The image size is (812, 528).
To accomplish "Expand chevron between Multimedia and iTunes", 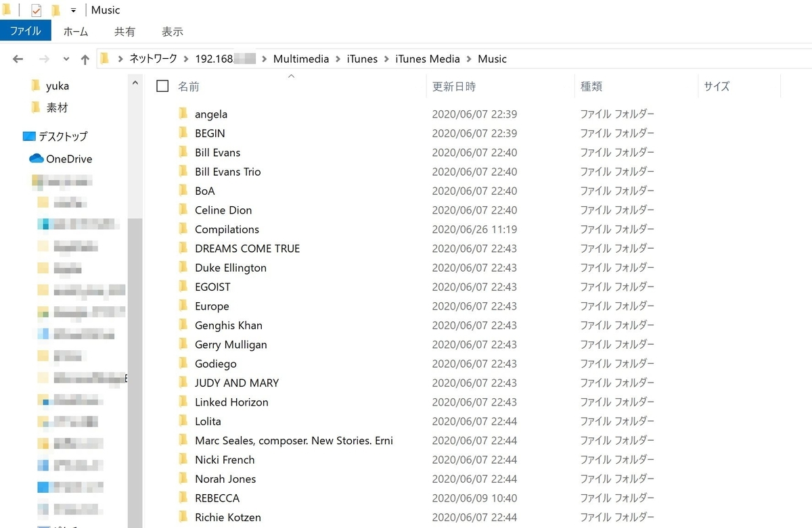I will tap(338, 59).
